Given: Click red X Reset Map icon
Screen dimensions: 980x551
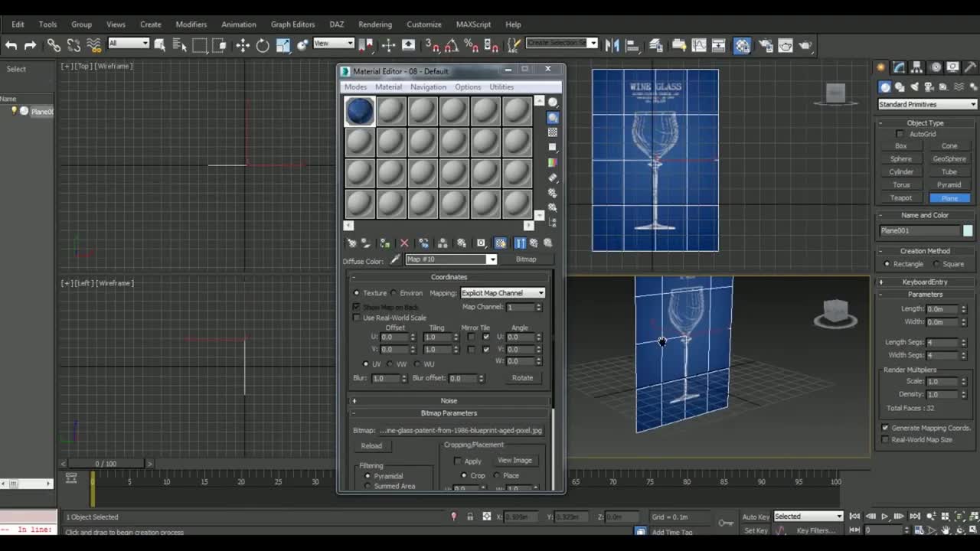Looking at the screenshot, I should (x=404, y=243).
